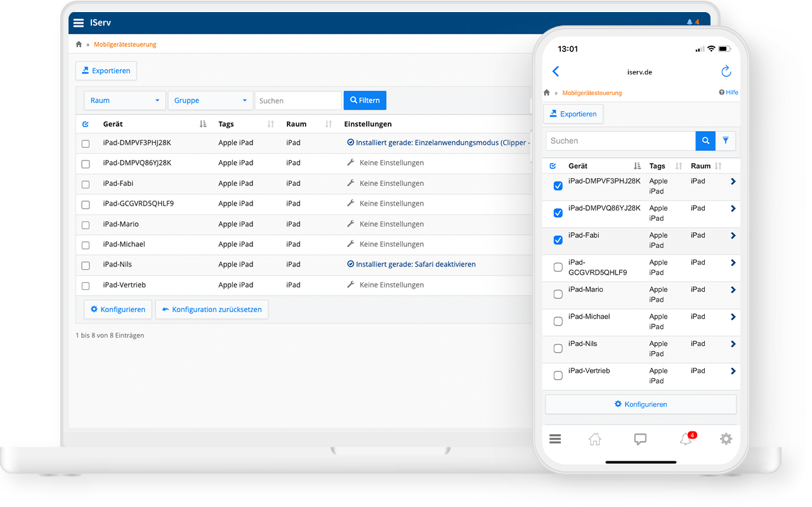
Task: Tap the back arrow in phone browser
Action: pos(556,71)
